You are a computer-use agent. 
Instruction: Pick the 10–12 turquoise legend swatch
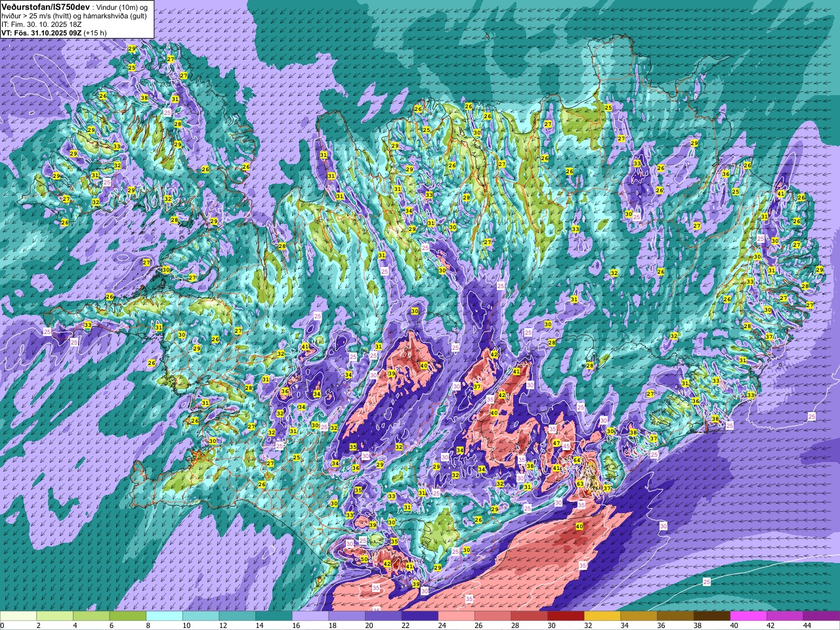(201, 616)
